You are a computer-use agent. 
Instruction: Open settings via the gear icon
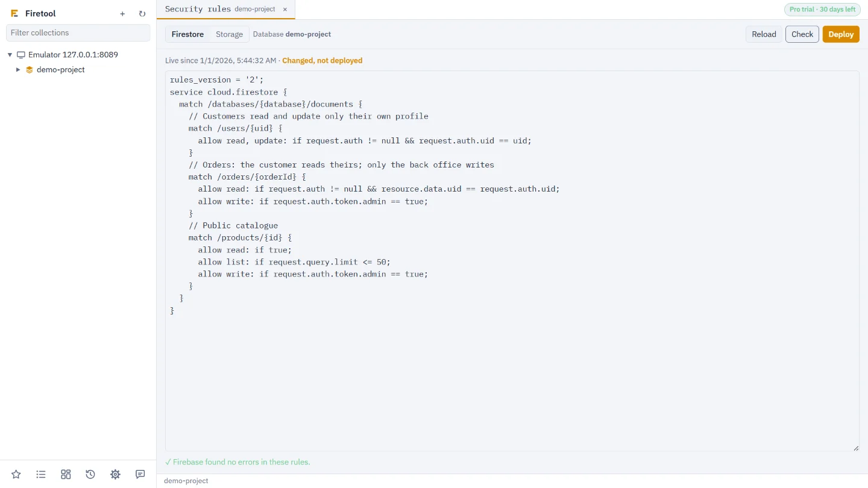[115, 474]
